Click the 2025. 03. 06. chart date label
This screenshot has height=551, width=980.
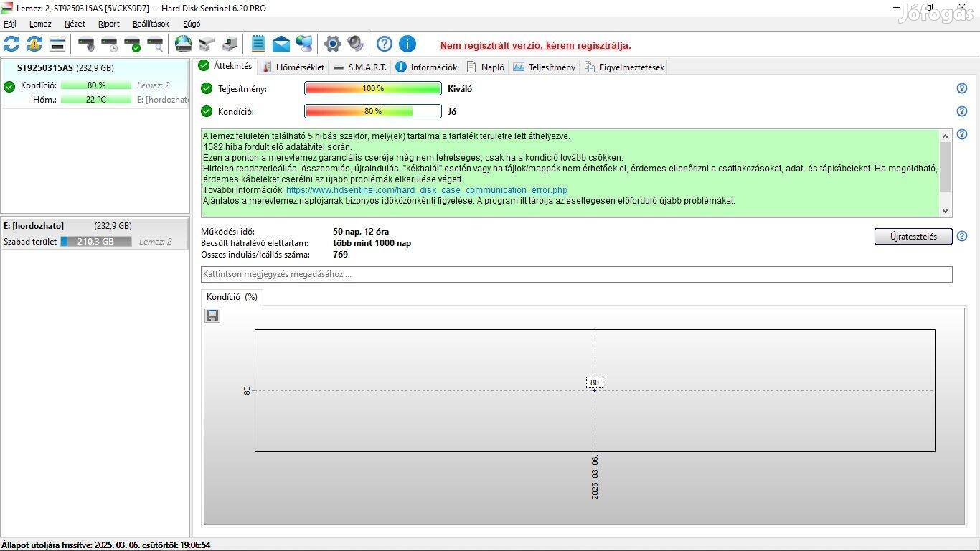[595, 477]
